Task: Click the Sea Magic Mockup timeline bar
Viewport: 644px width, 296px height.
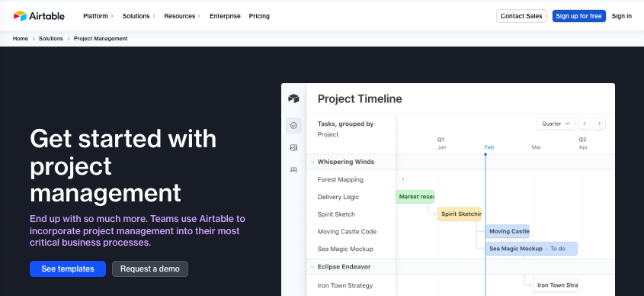Action: (x=531, y=248)
